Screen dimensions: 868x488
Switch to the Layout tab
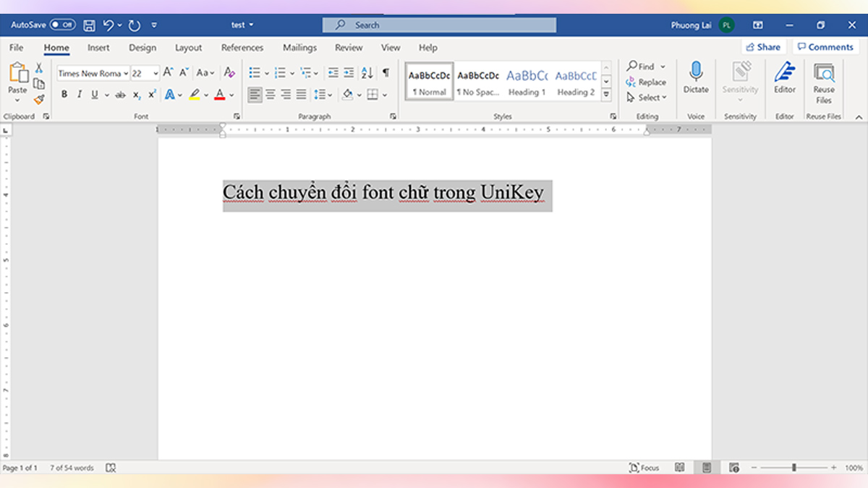188,48
